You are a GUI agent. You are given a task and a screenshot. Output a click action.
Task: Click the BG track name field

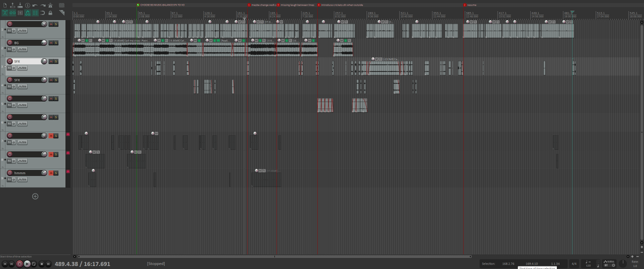(x=27, y=43)
